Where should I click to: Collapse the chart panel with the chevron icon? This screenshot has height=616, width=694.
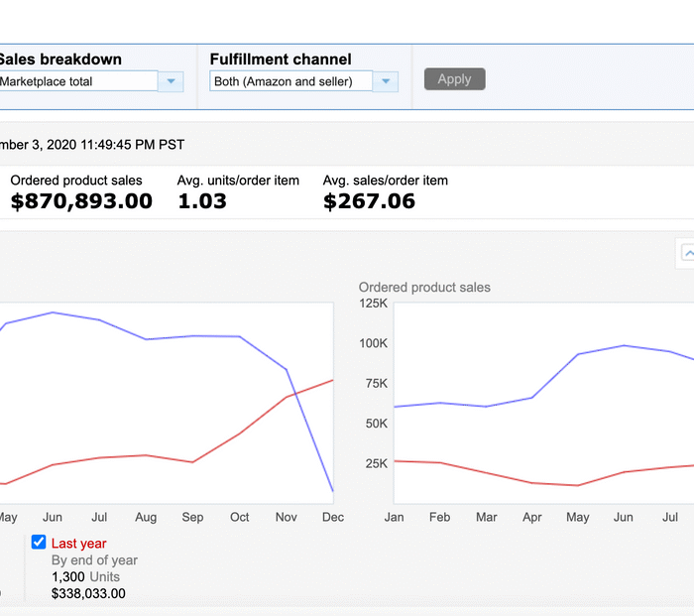pos(686,253)
